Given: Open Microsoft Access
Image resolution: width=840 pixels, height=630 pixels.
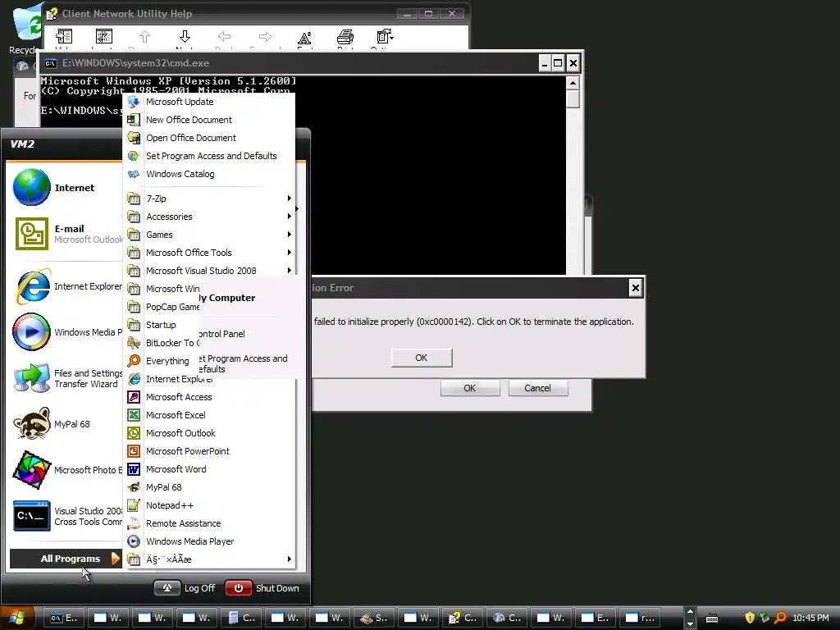Looking at the screenshot, I should (209, 397).
